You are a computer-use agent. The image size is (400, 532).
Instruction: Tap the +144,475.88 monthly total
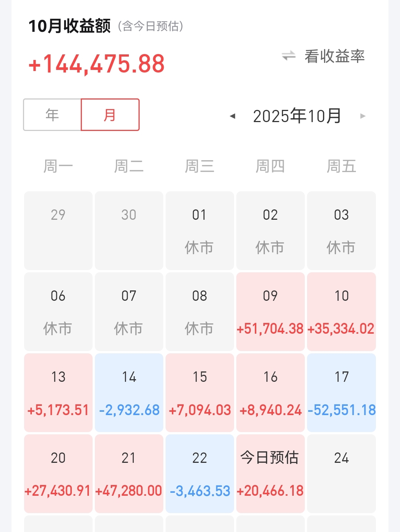tap(96, 64)
